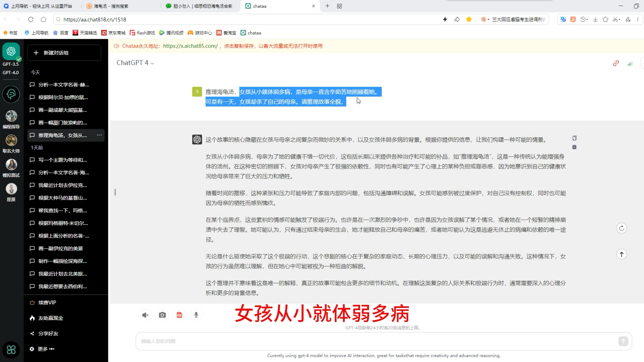Viewport: 644px width, 362px height.
Task: Click the copy response icon
Action: click(x=574, y=138)
